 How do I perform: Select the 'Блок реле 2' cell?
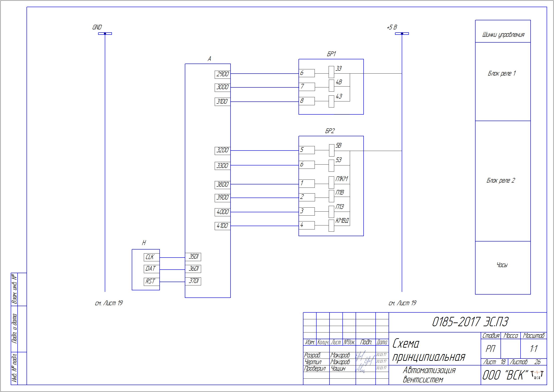503,181
